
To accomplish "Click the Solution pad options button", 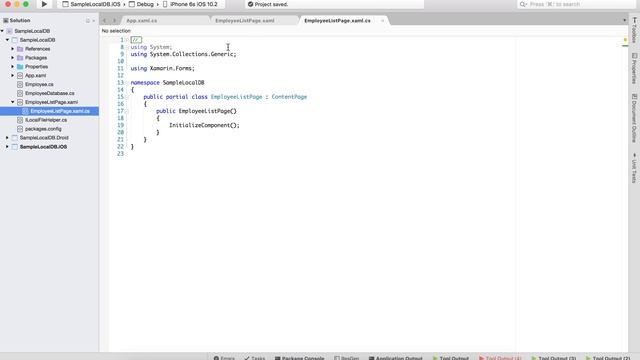I will (x=88, y=20).
